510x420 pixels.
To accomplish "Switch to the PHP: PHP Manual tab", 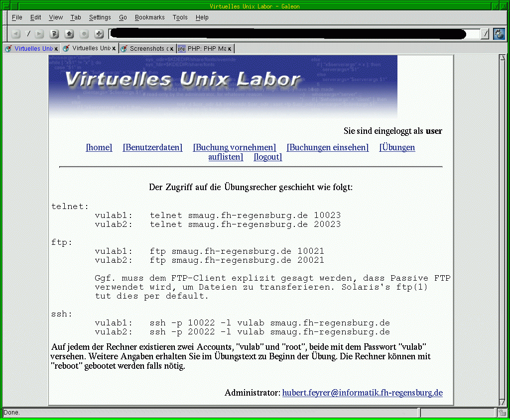I will [205, 48].
